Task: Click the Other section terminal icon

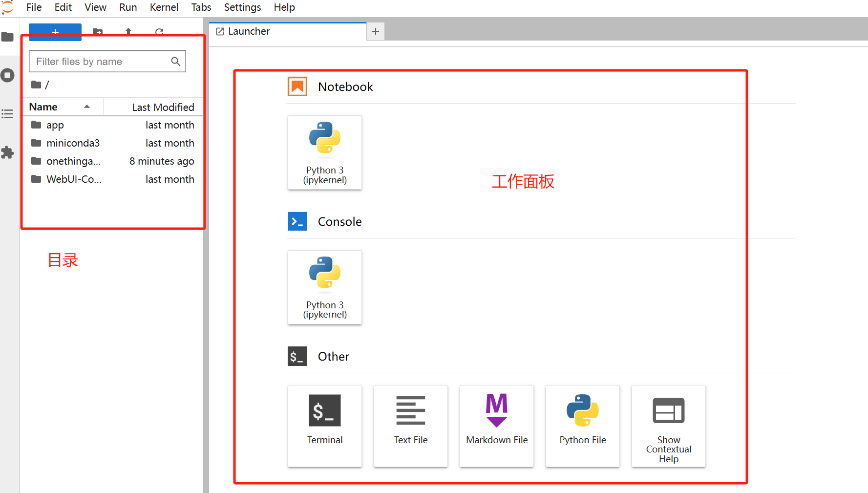Action: [x=297, y=356]
